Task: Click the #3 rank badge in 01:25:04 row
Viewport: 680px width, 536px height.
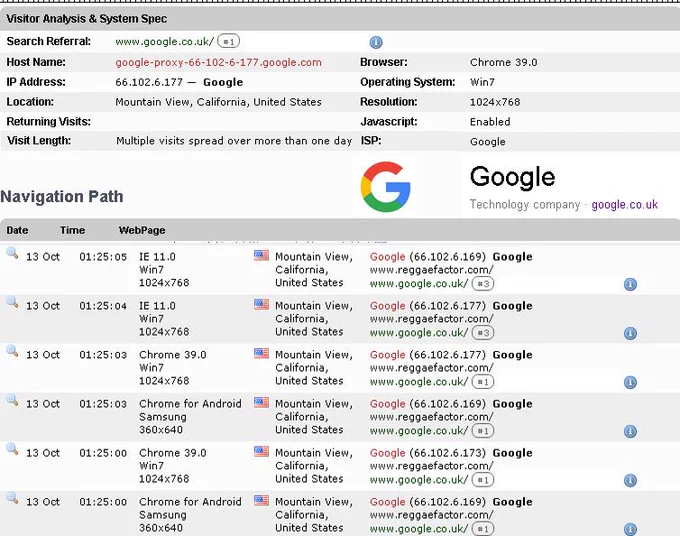Action: click(483, 333)
